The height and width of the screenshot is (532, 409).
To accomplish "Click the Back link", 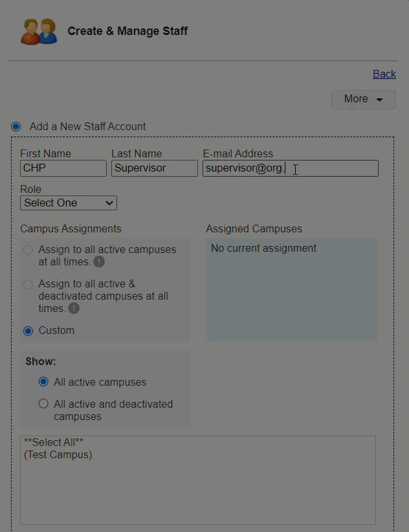I will (x=384, y=74).
